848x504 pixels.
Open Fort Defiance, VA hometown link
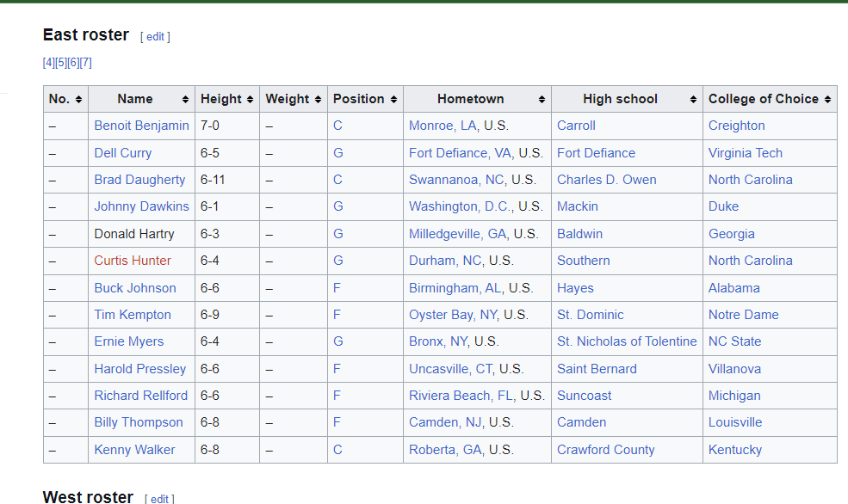(461, 153)
